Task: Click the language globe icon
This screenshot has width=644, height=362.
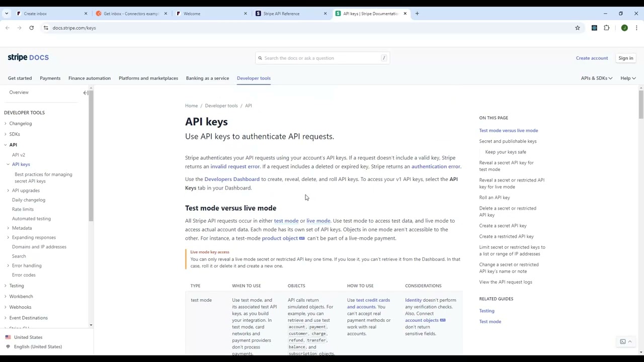Action: 8,347
